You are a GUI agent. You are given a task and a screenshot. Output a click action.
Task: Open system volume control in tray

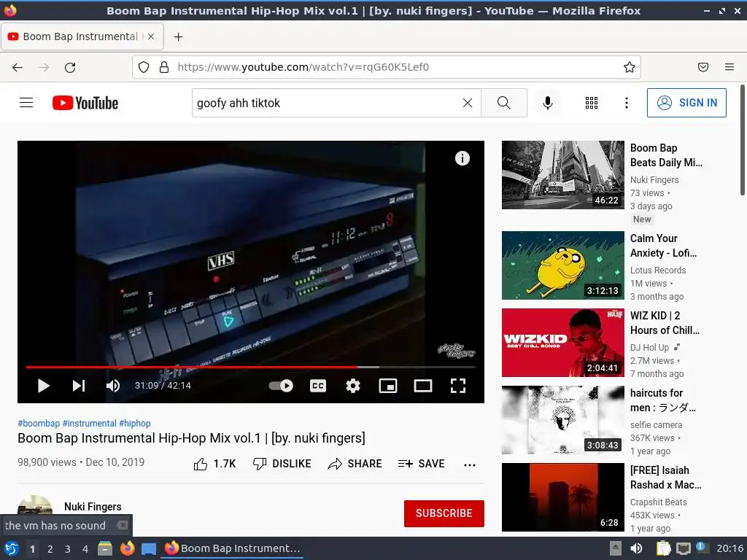click(636, 548)
